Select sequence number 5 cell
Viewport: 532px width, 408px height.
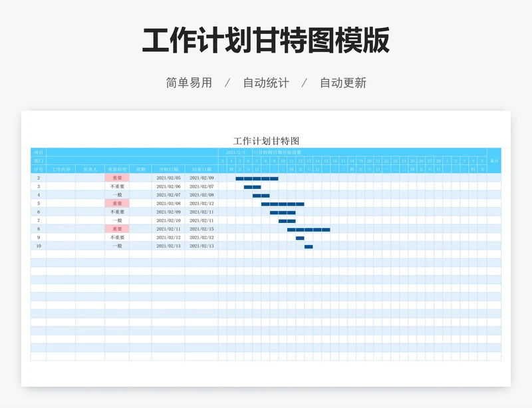click(x=39, y=203)
